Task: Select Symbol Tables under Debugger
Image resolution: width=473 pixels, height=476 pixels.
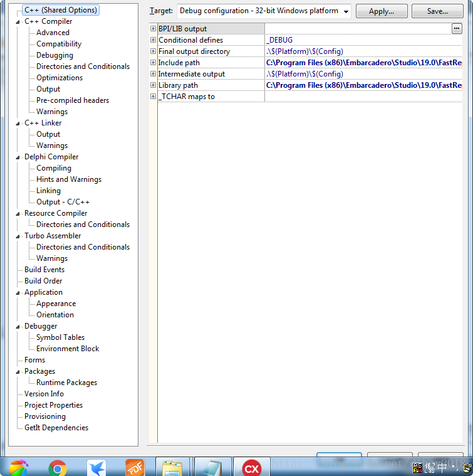Action: pyautogui.click(x=60, y=337)
